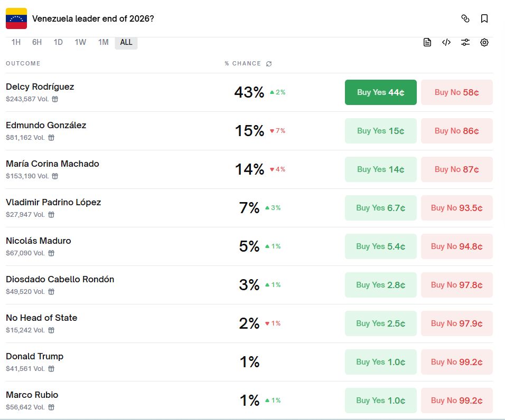
Task: Switch to the 1D time range
Action: coord(58,42)
